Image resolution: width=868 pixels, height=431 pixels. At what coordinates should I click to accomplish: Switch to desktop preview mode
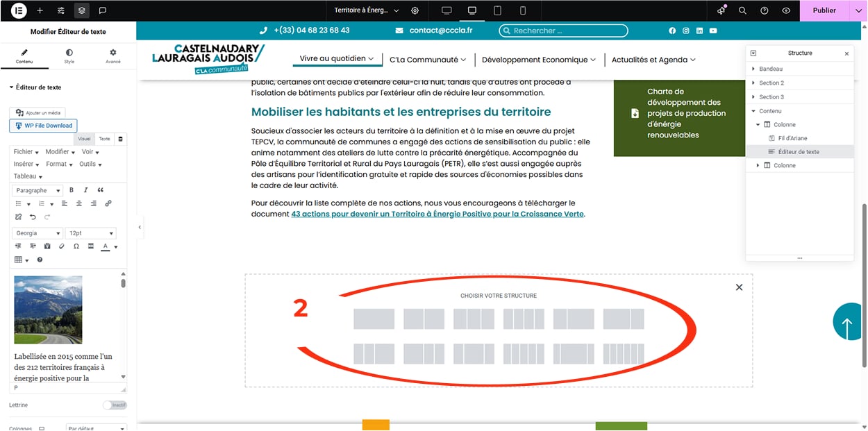[446, 10]
